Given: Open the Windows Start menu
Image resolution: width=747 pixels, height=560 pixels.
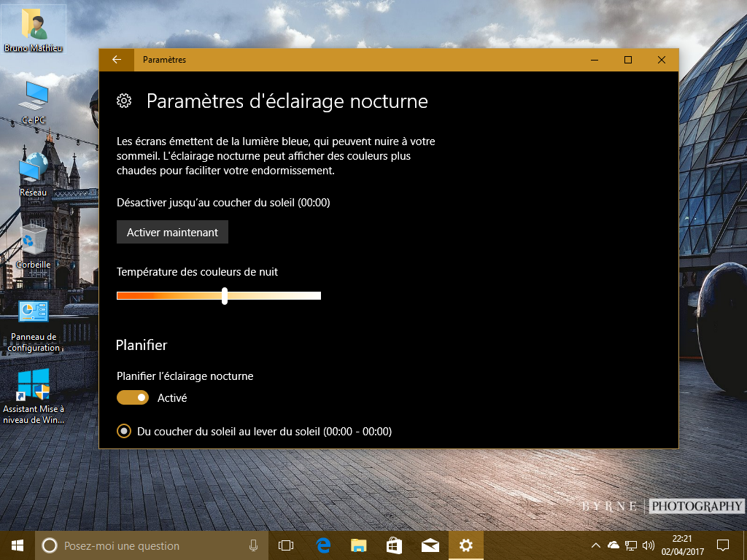Looking at the screenshot, I should pyautogui.click(x=18, y=545).
